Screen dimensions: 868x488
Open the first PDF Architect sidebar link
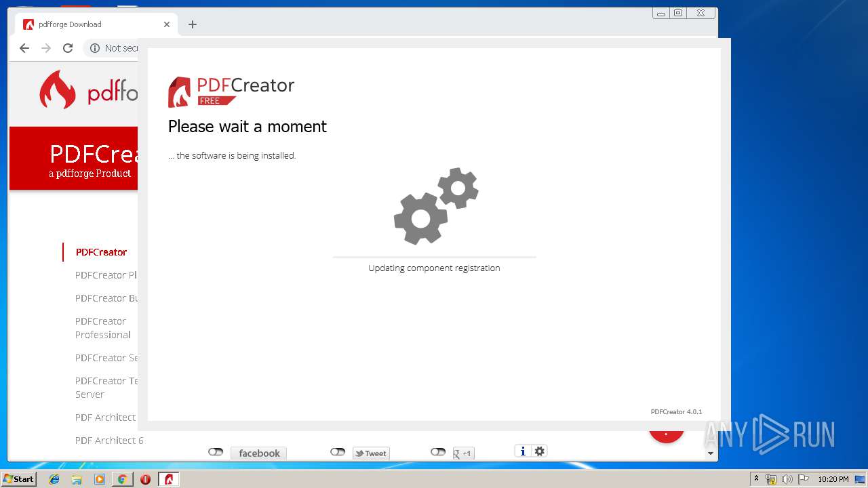105,418
